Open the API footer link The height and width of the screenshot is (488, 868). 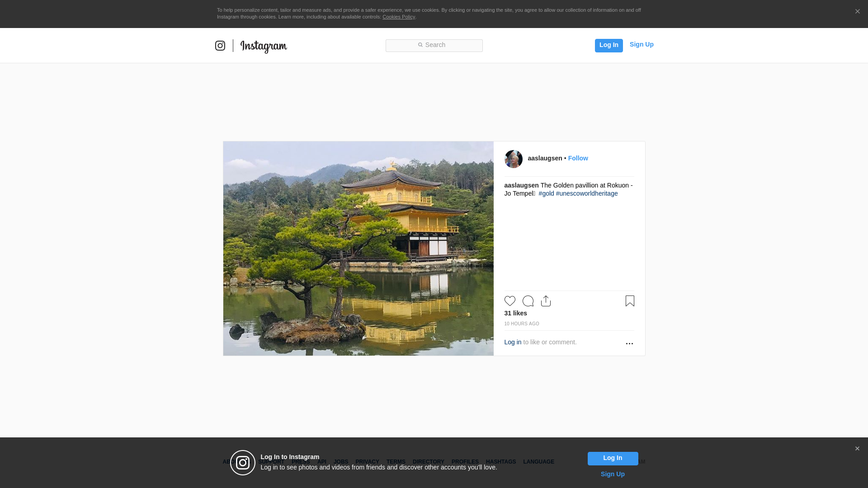point(322,462)
